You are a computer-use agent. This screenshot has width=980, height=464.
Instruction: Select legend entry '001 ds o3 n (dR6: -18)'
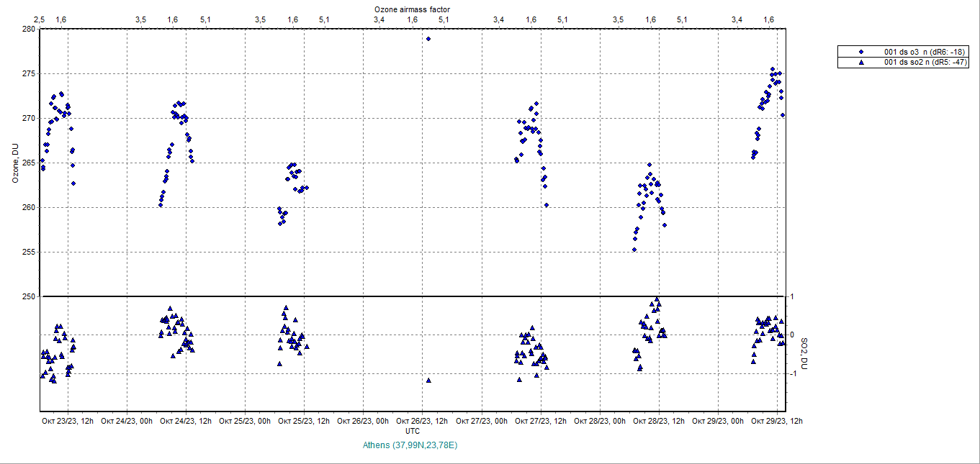(x=926, y=52)
